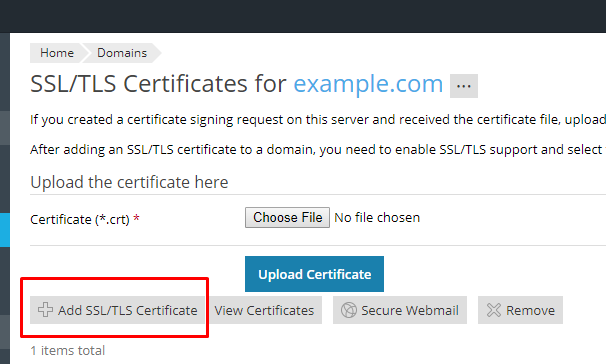Click the Upload Certificate button

point(314,274)
